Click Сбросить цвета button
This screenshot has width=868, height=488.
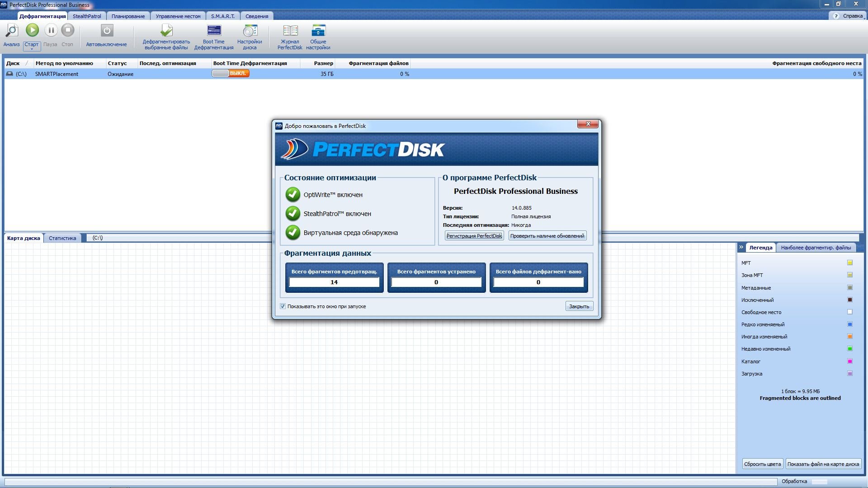(x=762, y=464)
